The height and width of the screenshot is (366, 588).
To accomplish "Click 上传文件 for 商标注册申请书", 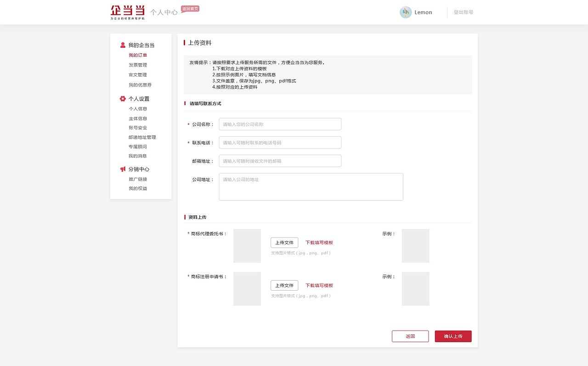I will (284, 285).
